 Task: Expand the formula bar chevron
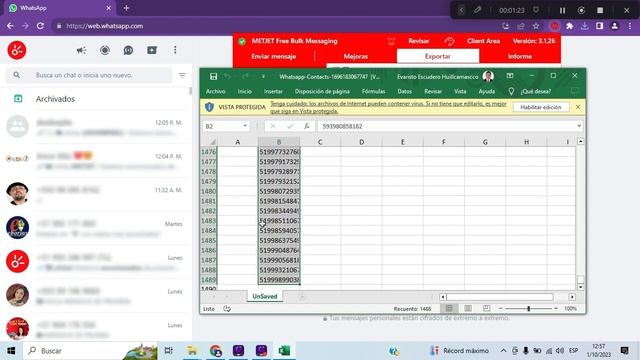pos(579,126)
